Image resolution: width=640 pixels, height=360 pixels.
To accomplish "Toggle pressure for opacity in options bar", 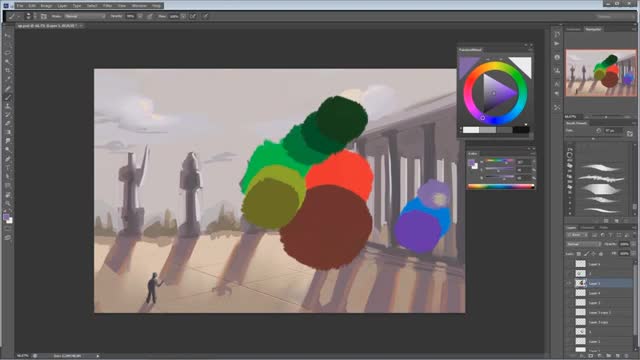I will (x=150, y=16).
